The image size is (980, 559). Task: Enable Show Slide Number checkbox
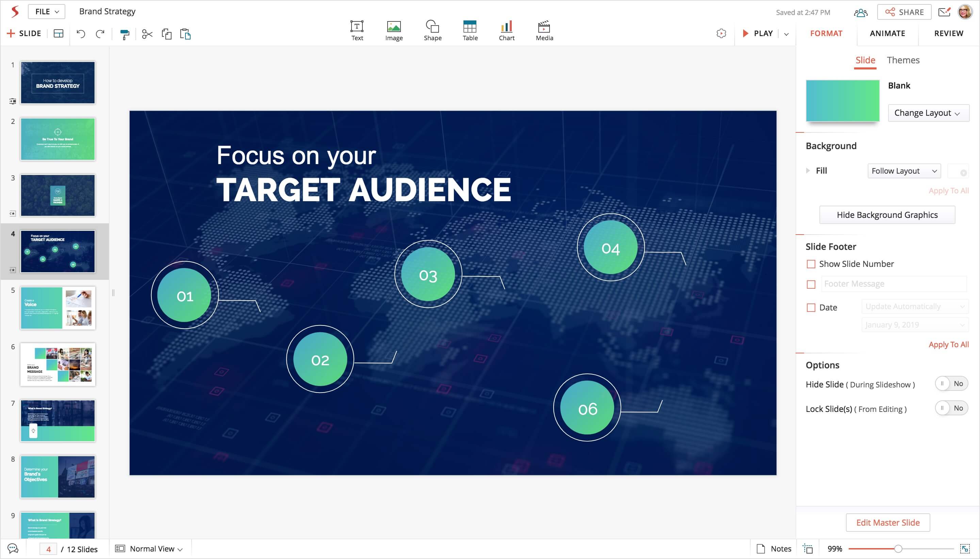[x=811, y=264]
